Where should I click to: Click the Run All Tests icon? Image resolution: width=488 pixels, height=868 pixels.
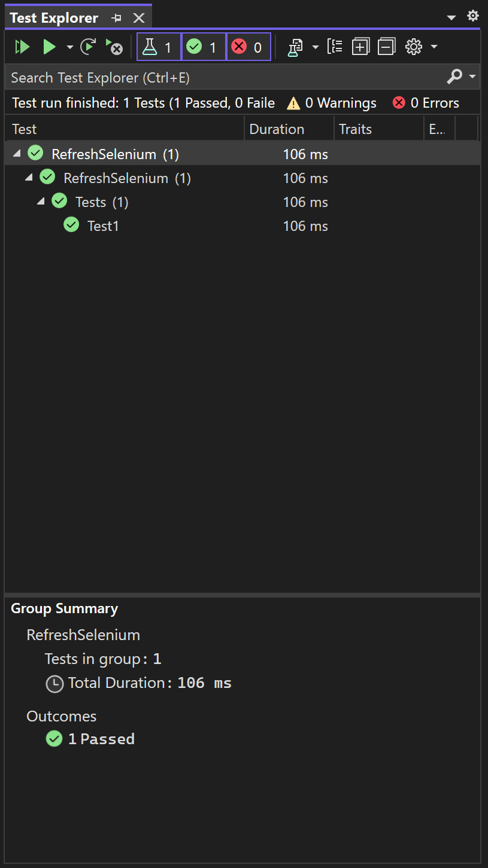[x=22, y=47]
